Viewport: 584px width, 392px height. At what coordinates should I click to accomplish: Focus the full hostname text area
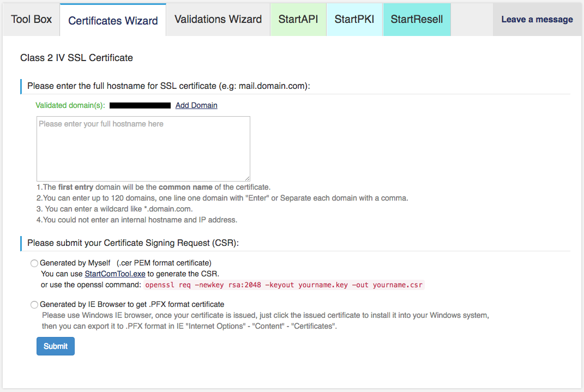click(143, 148)
